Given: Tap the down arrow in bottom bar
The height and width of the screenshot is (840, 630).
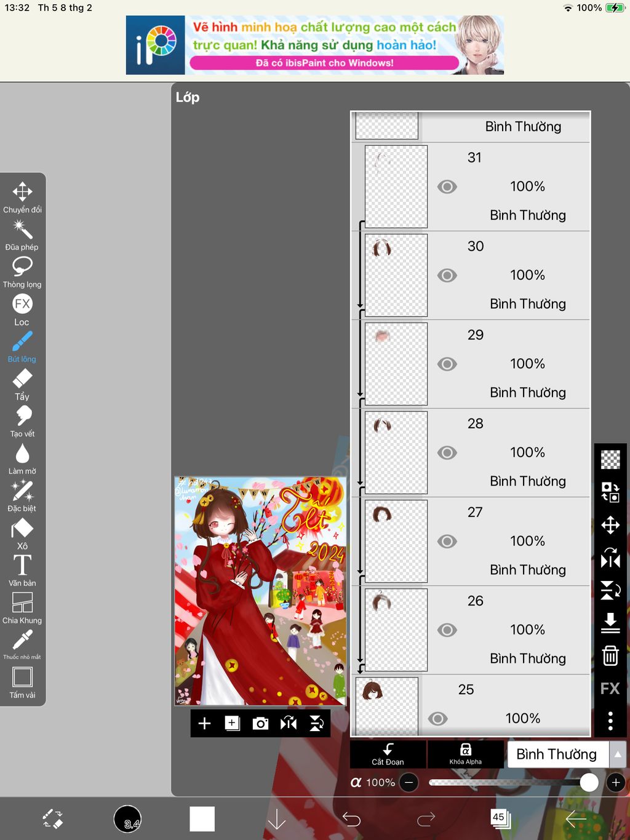Looking at the screenshot, I should point(277,819).
